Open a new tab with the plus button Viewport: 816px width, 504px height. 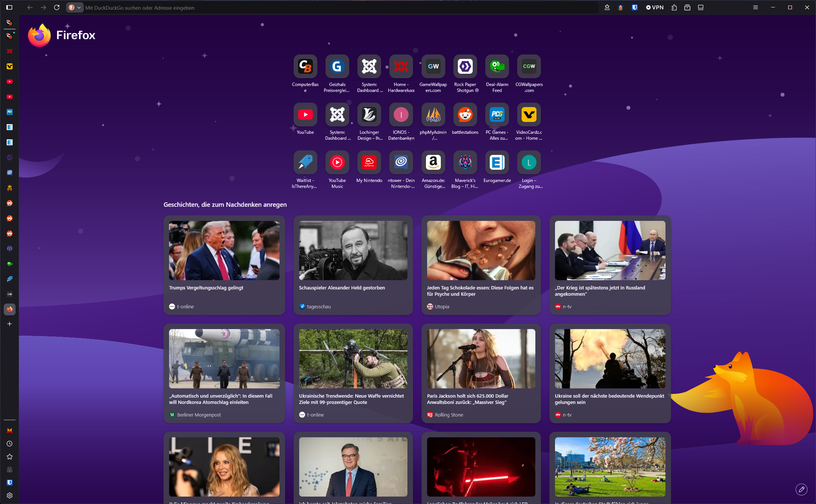click(x=10, y=324)
